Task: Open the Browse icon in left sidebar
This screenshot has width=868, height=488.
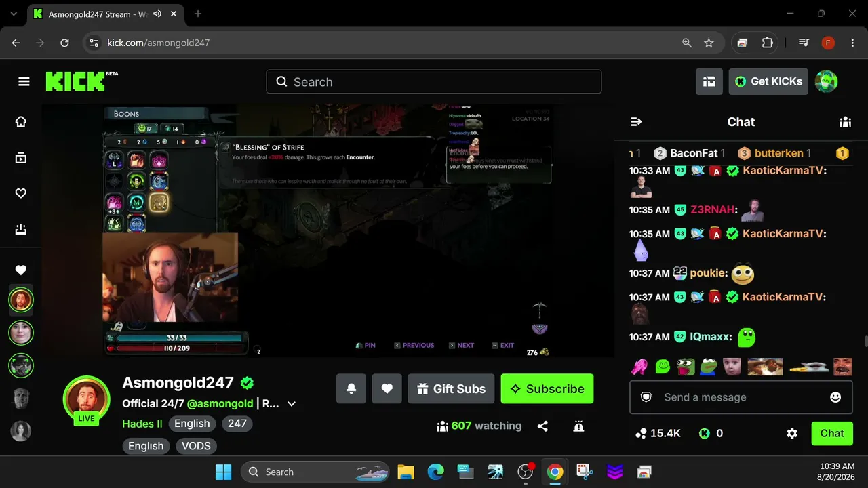Action: pos(21,158)
